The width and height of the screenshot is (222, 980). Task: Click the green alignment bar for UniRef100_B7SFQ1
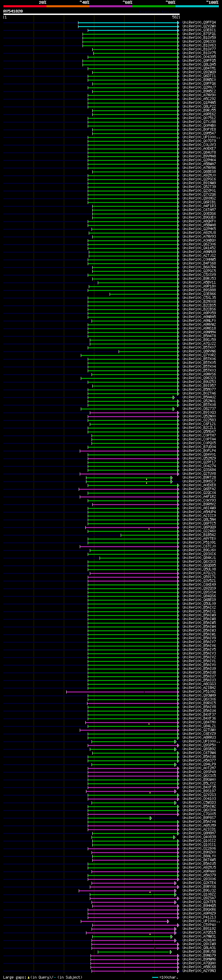131,34
